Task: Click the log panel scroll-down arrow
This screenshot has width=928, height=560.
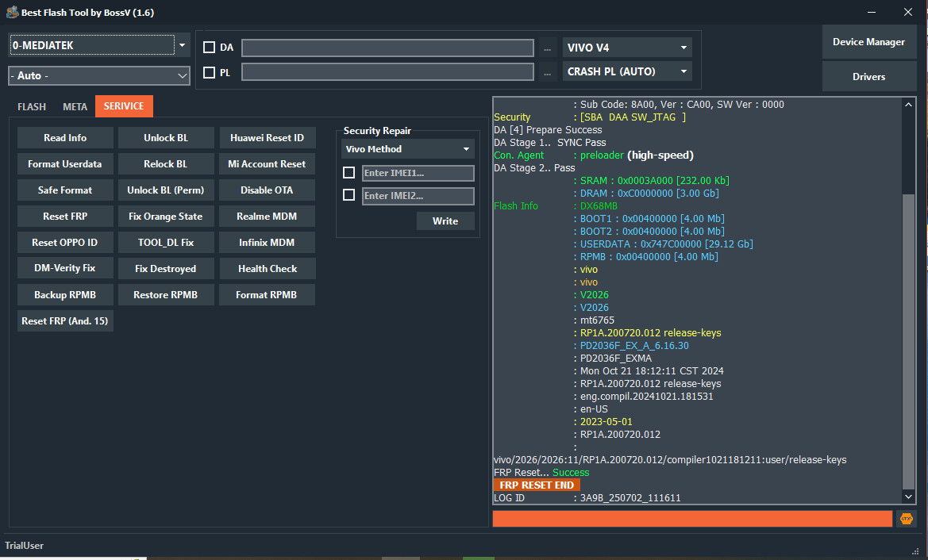Action: click(x=909, y=497)
